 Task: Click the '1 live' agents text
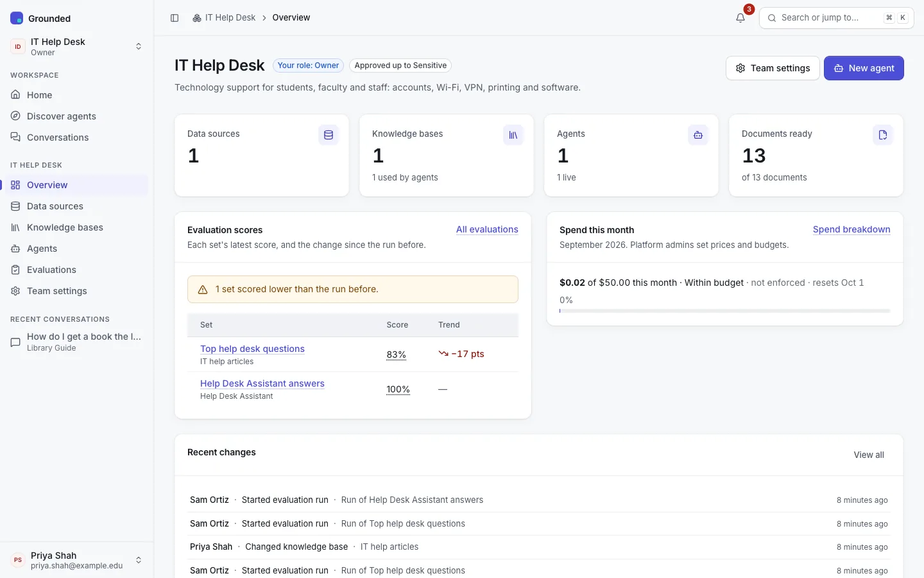point(567,177)
